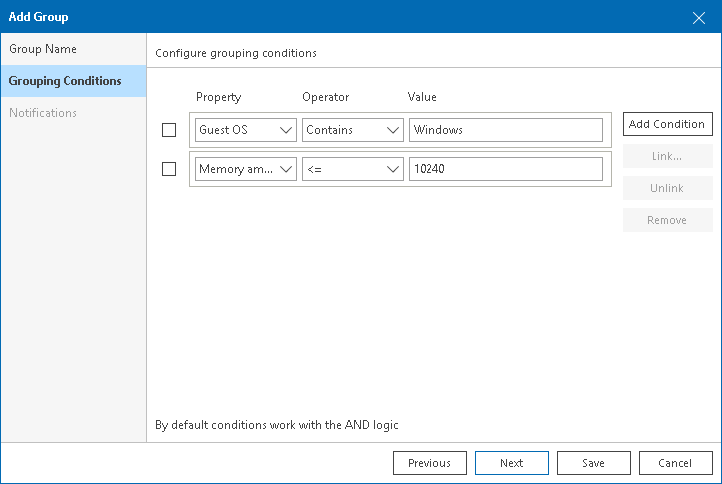
Task: Cancel the Add Group wizard
Action: coord(675,463)
